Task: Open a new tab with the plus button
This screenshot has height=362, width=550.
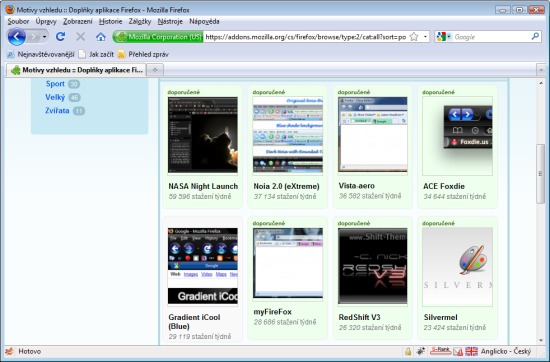Action: (x=155, y=70)
